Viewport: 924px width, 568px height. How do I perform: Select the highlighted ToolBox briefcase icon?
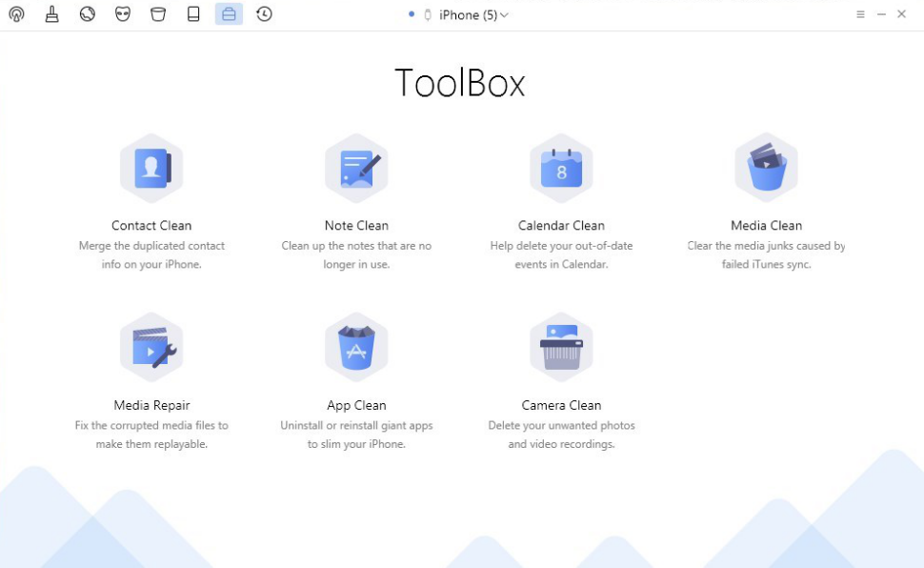(x=229, y=14)
